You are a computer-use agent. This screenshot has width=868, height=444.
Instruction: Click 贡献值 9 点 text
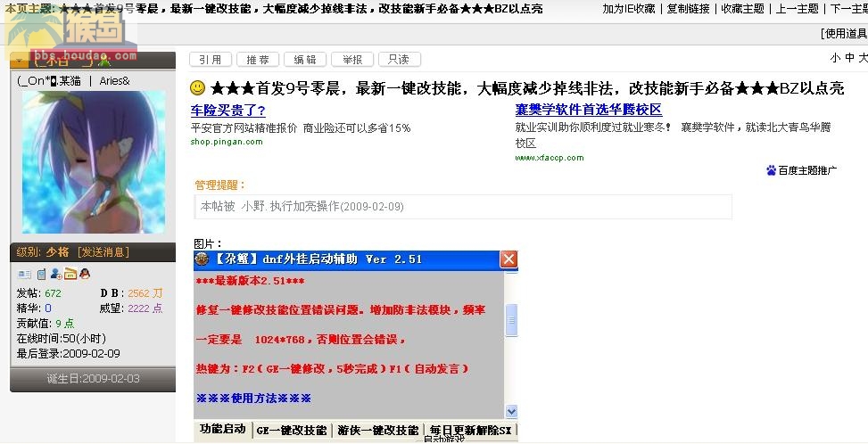click(x=45, y=324)
